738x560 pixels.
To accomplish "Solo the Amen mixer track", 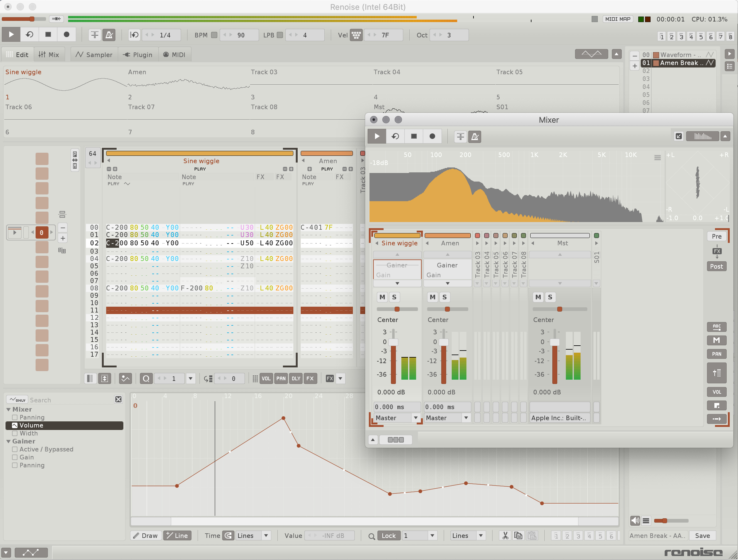I will click(x=444, y=297).
